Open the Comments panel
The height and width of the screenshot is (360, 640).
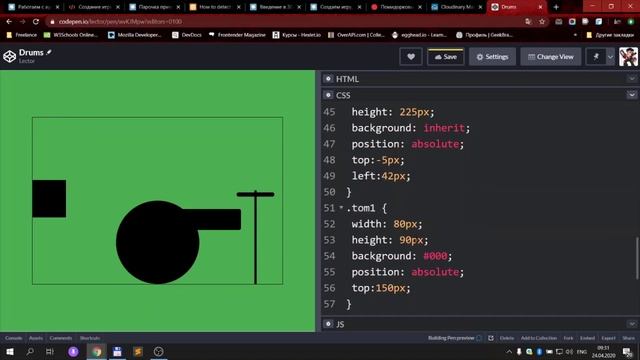click(61, 338)
